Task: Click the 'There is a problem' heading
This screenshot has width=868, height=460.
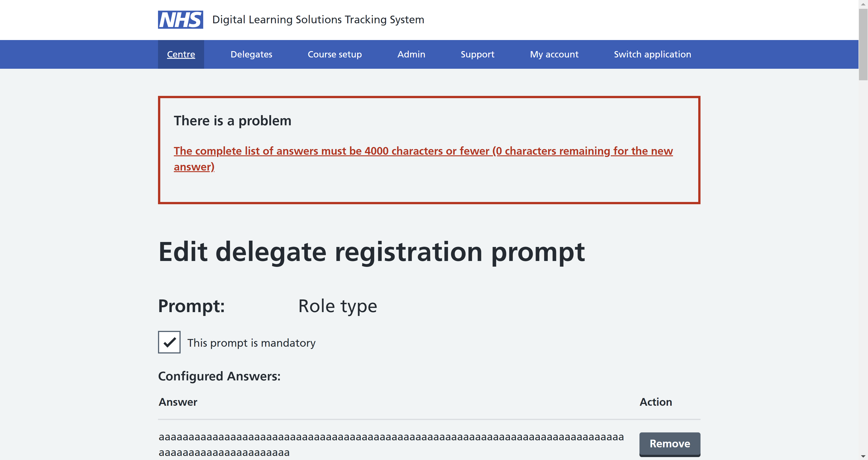Action: tap(232, 121)
